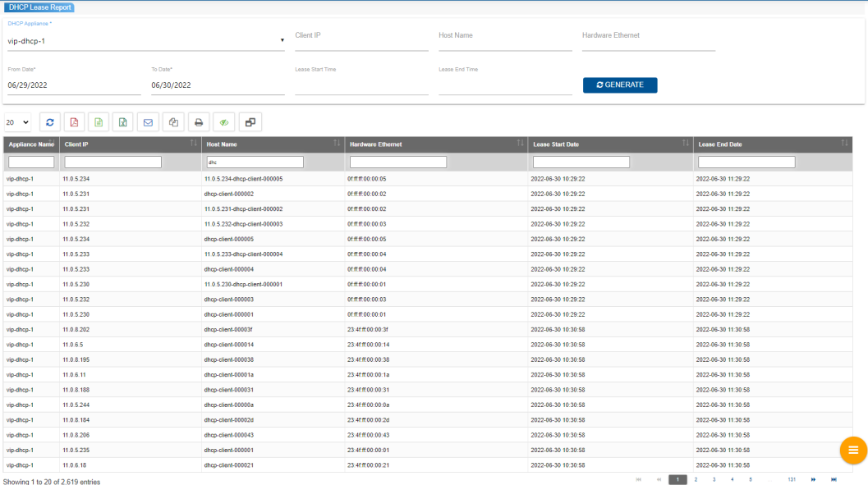Select hardware address 23:4f:ff:00:00:3f
The image size is (868, 485).
(368, 330)
